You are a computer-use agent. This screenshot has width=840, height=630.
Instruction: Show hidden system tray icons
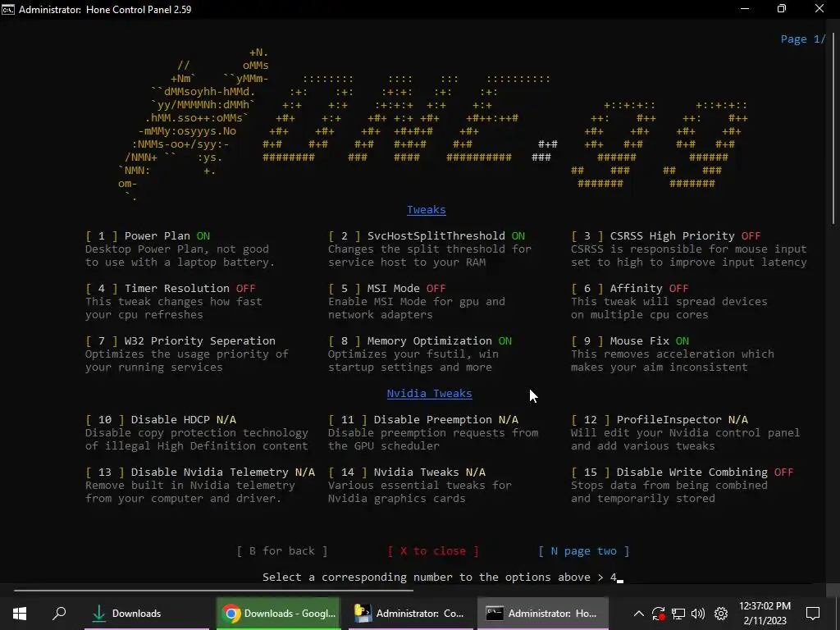(638, 614)
